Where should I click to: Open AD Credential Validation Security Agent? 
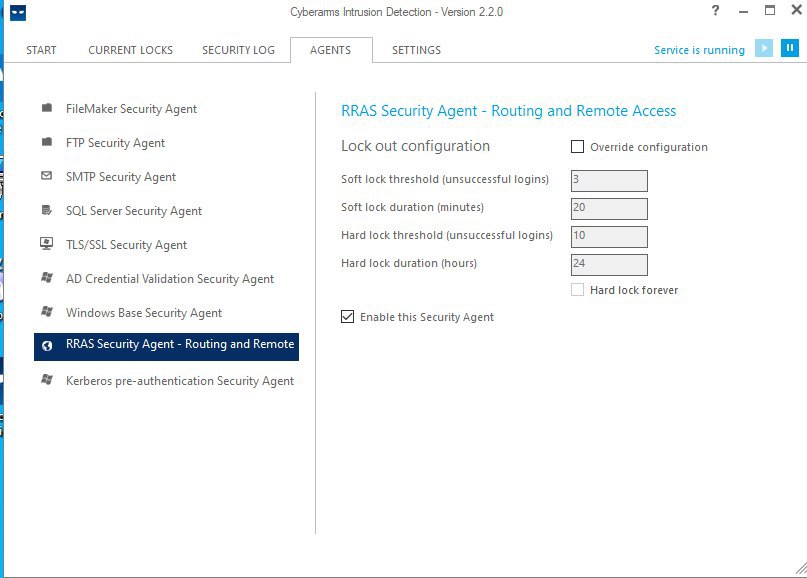[170, 278]
